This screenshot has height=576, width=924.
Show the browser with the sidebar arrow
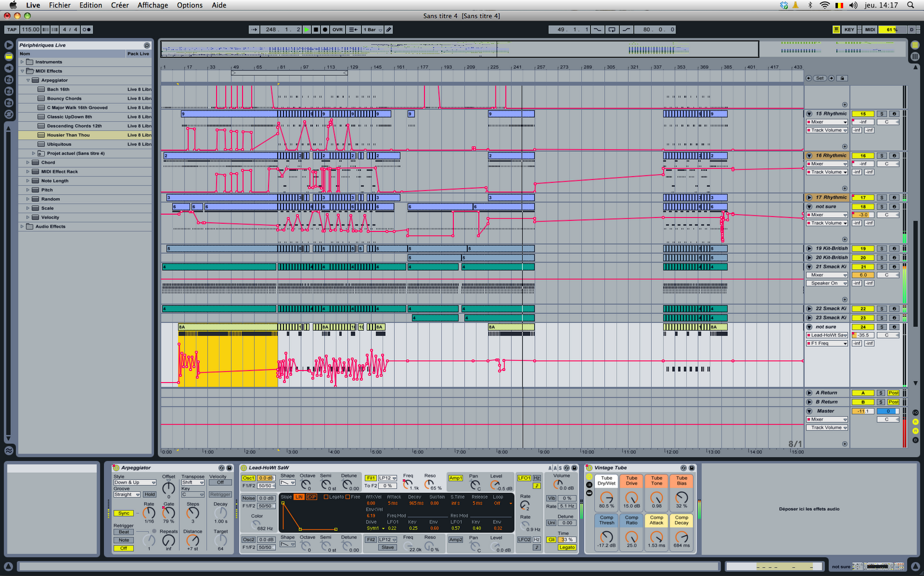(x=9, y=45)
